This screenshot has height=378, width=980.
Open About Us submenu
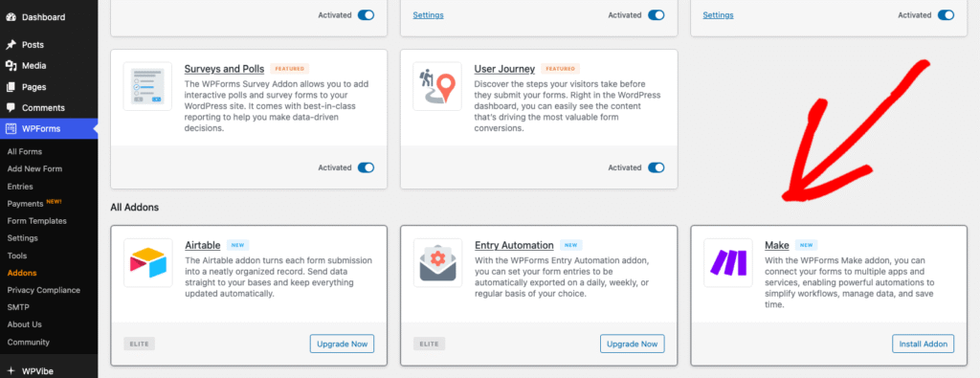pos(24,324)
